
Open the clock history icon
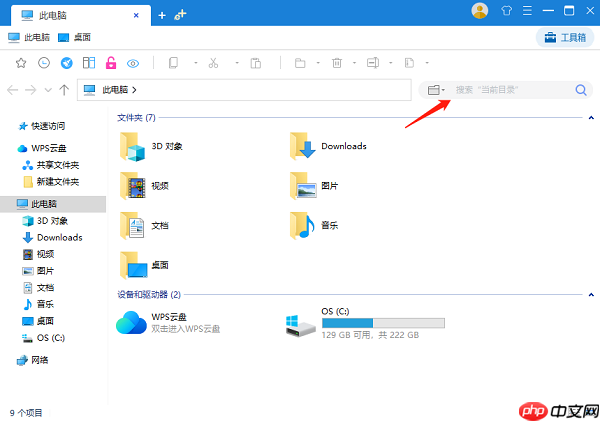click(x=44, y=63)
